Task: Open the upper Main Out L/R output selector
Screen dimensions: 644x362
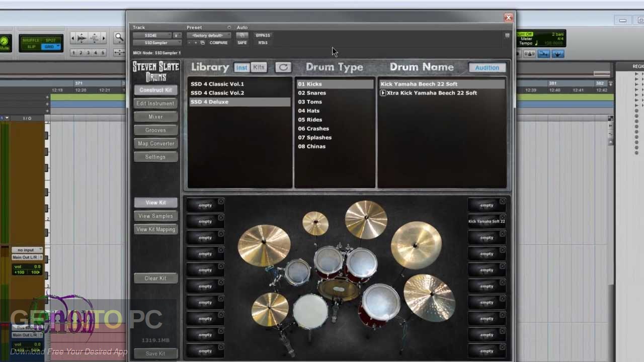Action: tap(27, 257)
